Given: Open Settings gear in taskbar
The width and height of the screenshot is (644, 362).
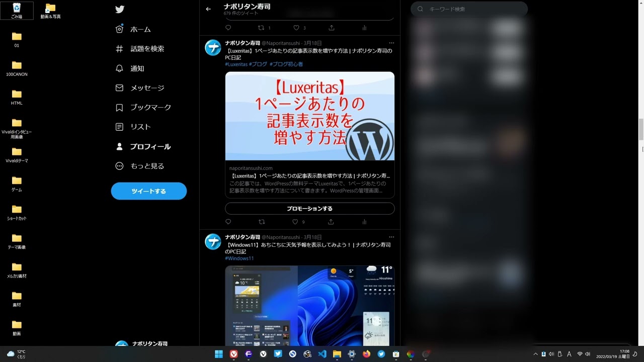Looking at the screenshot, I should pyautogui.click(x=352, y=354).
